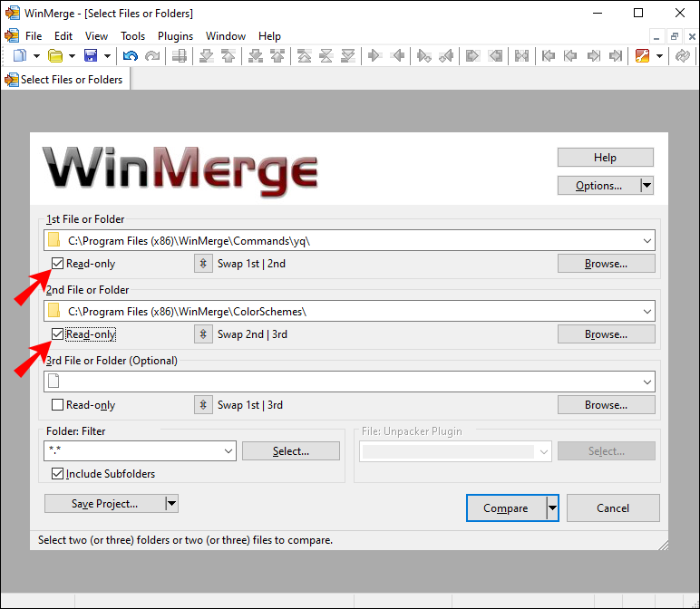Open the Open-folder toolbar dropdown arrow
This screenshot has height=609, width=700.
pyautogui.click(x=72, y=56)
